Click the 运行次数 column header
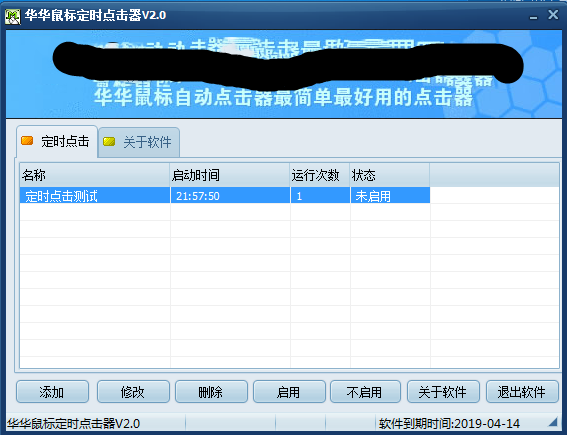The width and height of the screenshot is (567, 435). pos(320,175)
